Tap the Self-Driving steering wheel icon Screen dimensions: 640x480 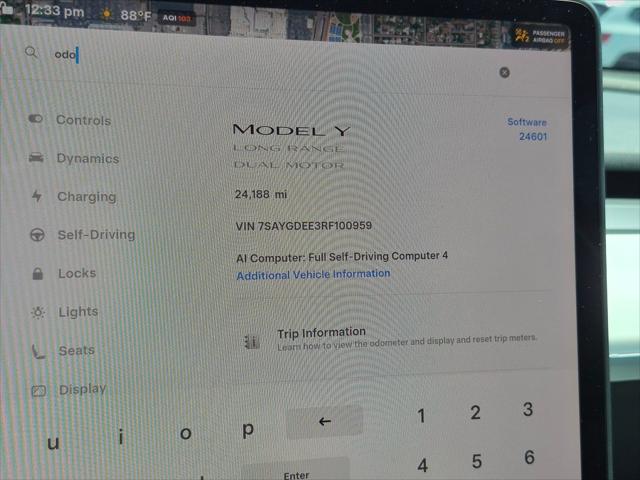[38, 235]
